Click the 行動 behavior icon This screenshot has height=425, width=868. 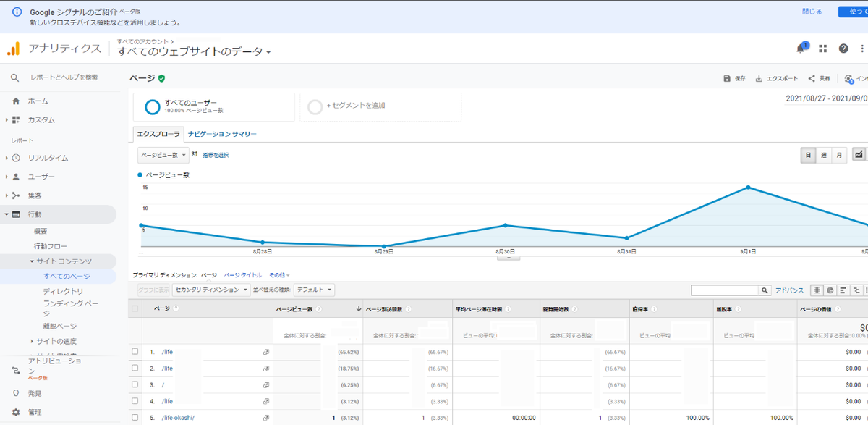(x=16, y=214)
